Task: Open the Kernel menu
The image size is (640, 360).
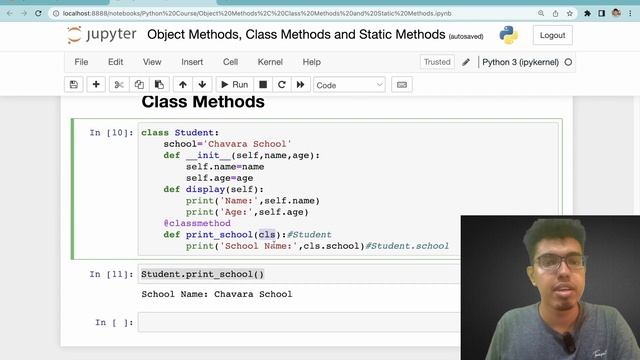Action: (x=270, y=62)
